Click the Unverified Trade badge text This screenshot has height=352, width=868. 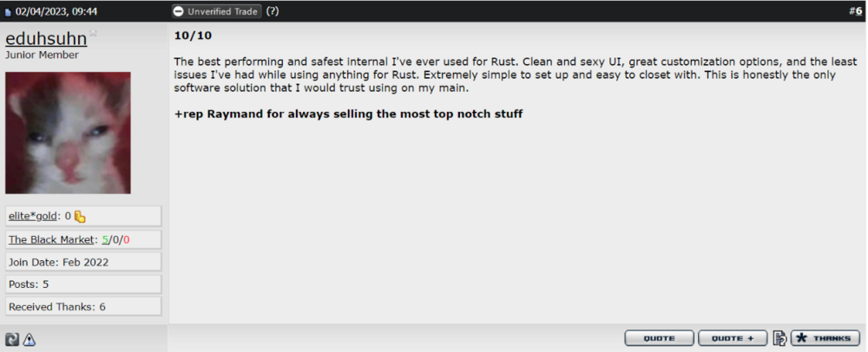point(222,11)
